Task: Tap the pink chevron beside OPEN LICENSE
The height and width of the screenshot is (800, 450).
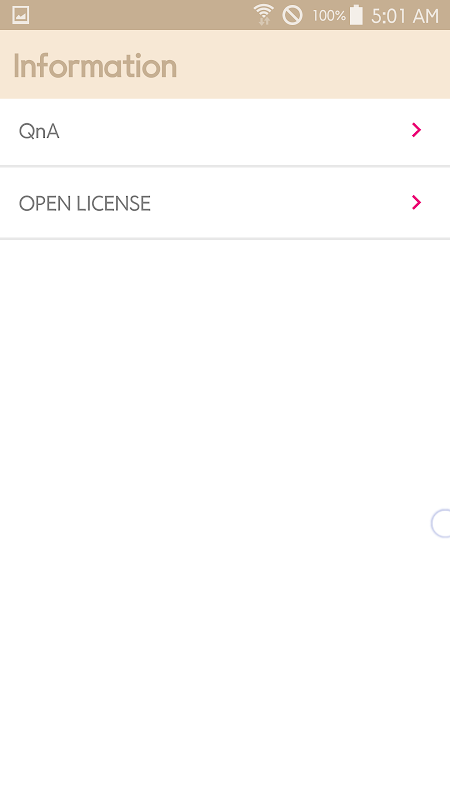Action: coord(416,203)
